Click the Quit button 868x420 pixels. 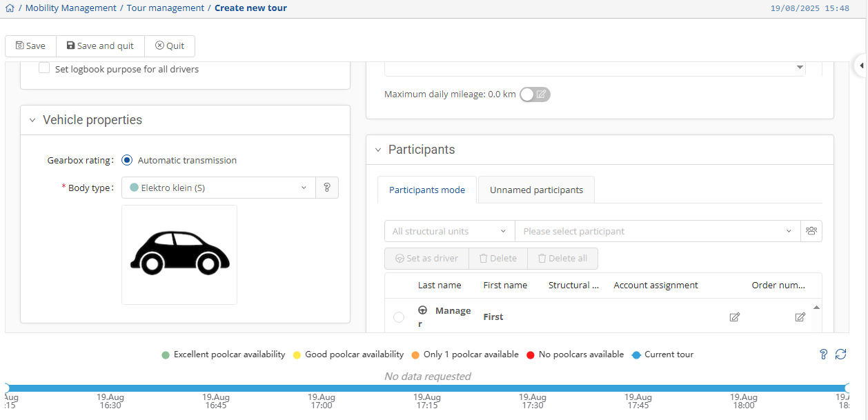point(170,46)
